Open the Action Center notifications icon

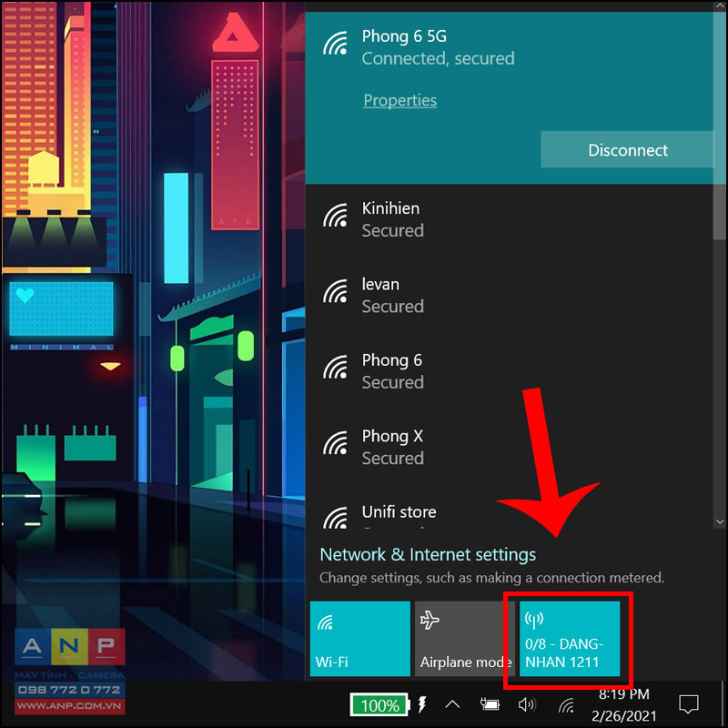(689, 704)
